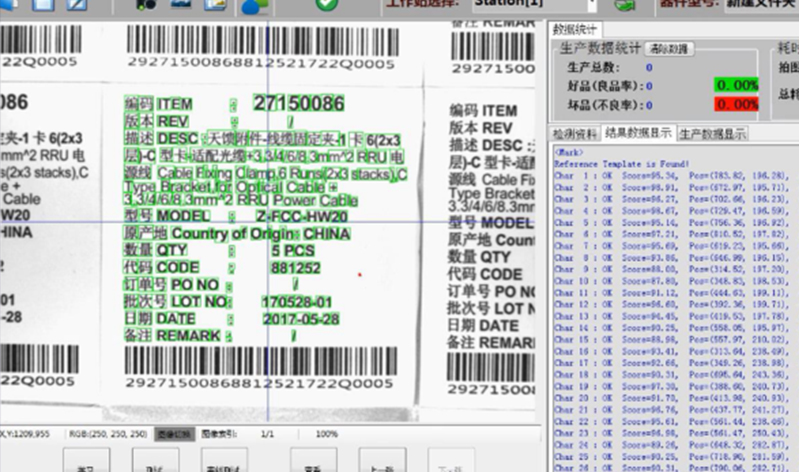Select the 'Char 16 : OK' result row
Image resolution: width=799 pixels, height=472 pixels.
[672, 352]
